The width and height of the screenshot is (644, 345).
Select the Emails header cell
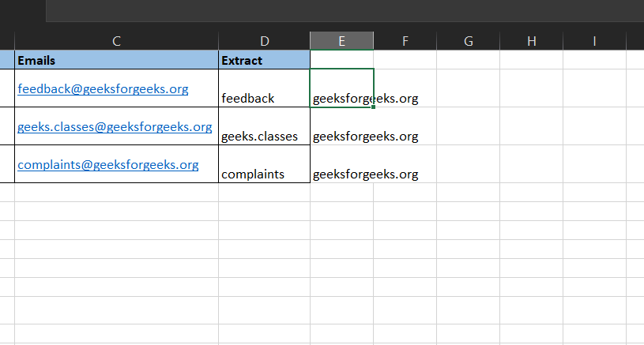[116, 60]
